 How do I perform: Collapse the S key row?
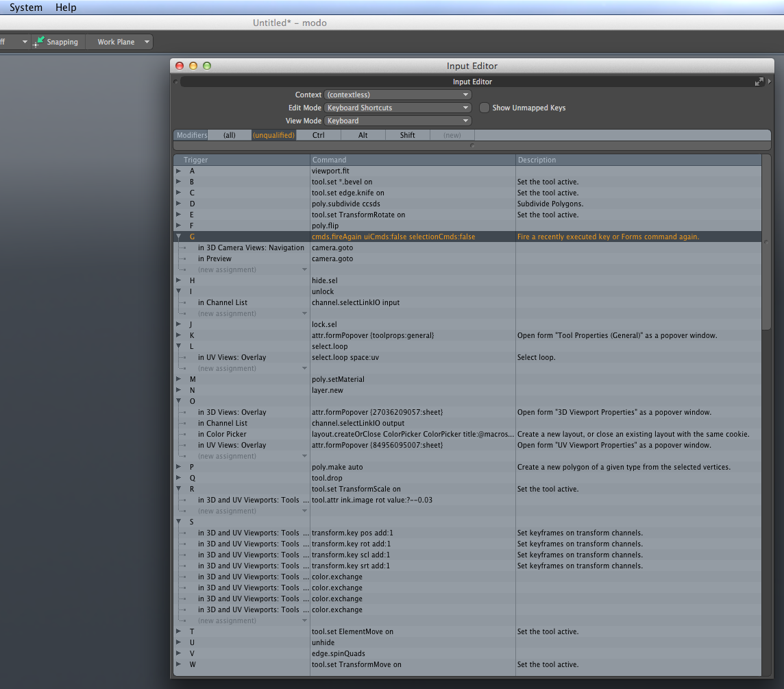pyautogui.click(x=178, y=522)
